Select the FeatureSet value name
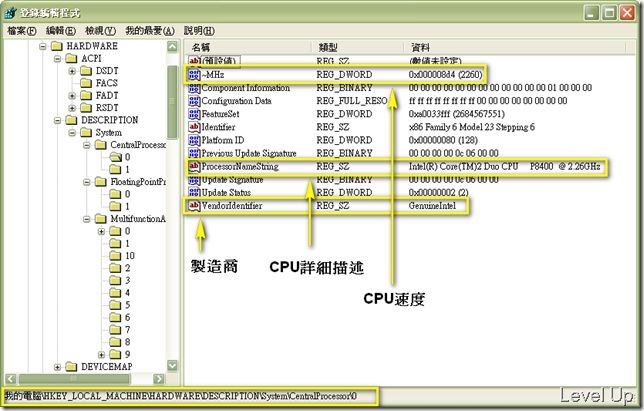Viewport: 644px width, 411px height. pyautogui.click(x=221, y=114)
